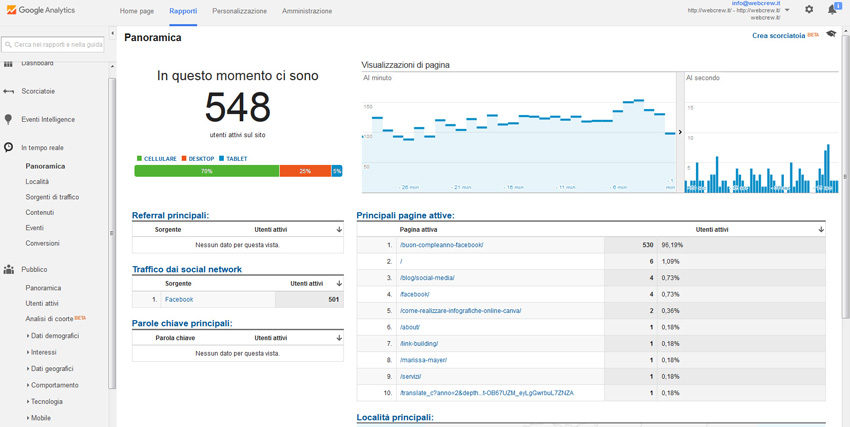850x427 pixels.
Task: Collapse the left sidebar with the arrow handle
Action: [112, 34]
